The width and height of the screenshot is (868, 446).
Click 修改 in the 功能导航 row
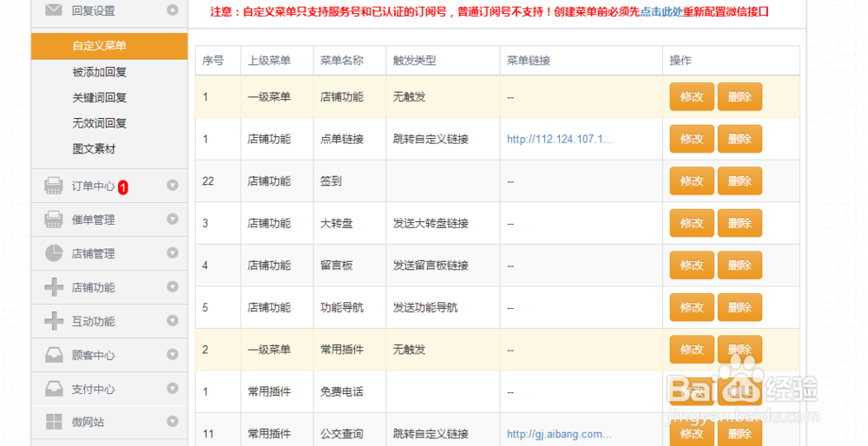692,307
